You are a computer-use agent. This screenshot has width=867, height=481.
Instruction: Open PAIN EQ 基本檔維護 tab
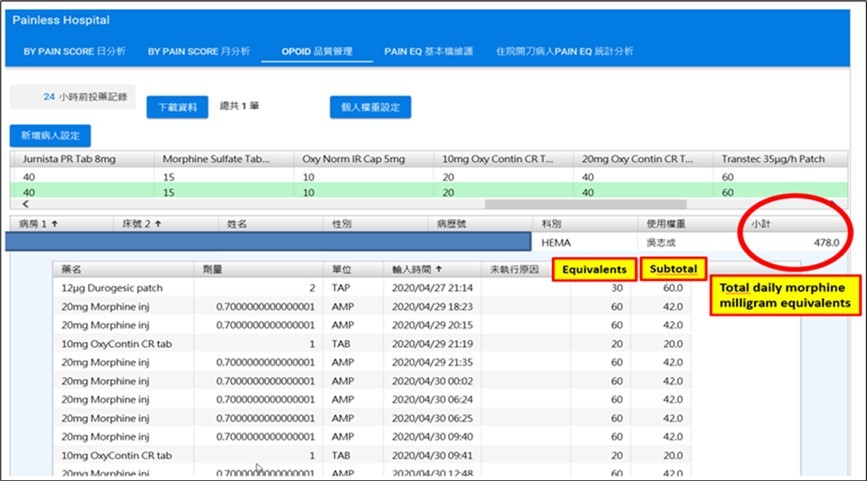[429, 51]
